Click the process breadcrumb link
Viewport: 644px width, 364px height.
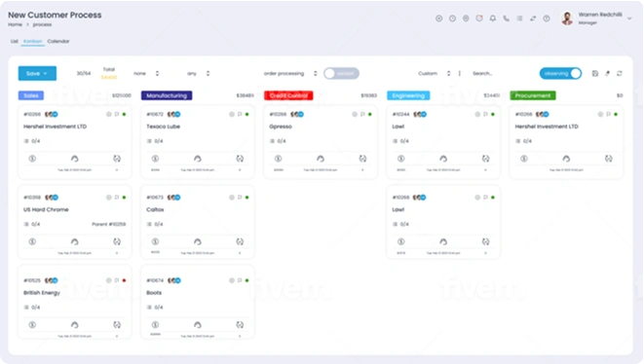coord(42,24)
